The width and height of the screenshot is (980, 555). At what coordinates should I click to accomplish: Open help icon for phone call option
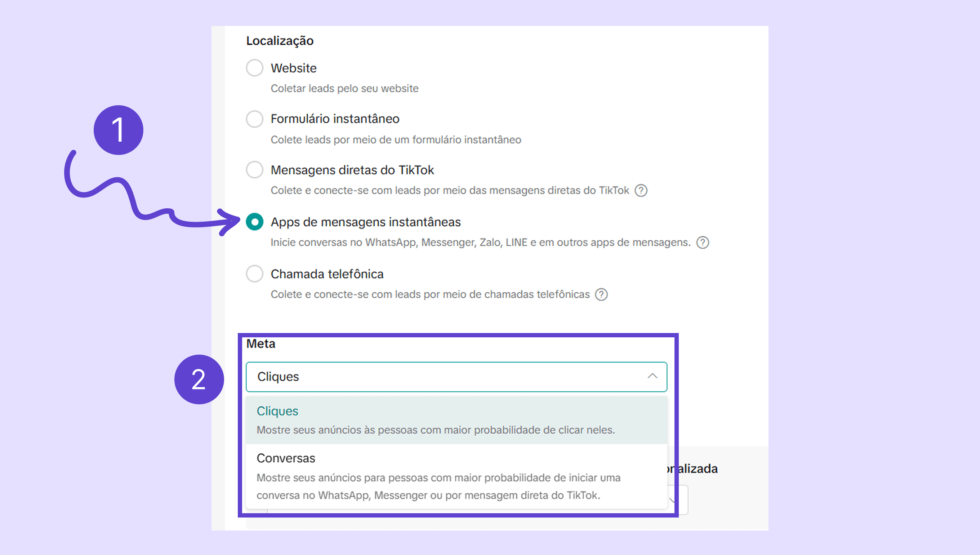pyautogui.click(x=601, y=294)
